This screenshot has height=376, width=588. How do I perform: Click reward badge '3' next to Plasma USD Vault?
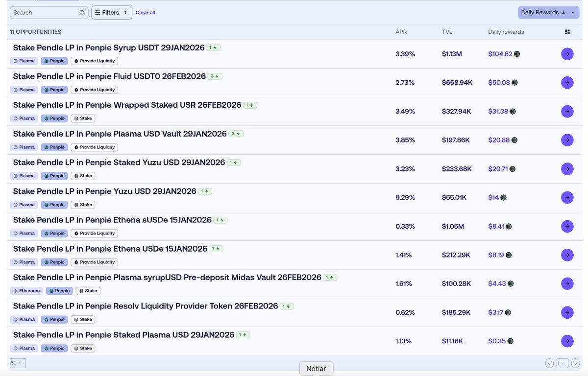click(x=236, y=134)
